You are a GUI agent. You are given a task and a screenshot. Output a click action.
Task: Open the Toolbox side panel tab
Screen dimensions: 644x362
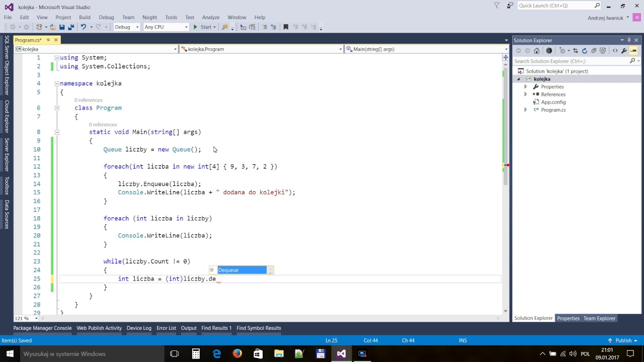(x=7, y=186)
